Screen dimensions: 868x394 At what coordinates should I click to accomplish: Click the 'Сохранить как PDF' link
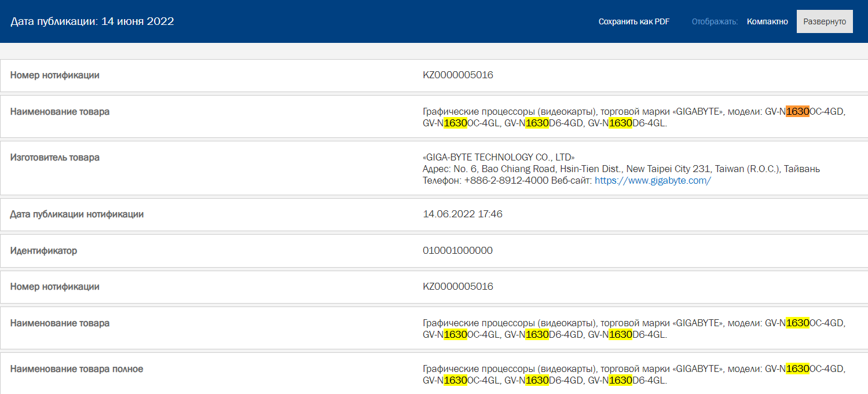pyautogui.click(x=633, y=21)
